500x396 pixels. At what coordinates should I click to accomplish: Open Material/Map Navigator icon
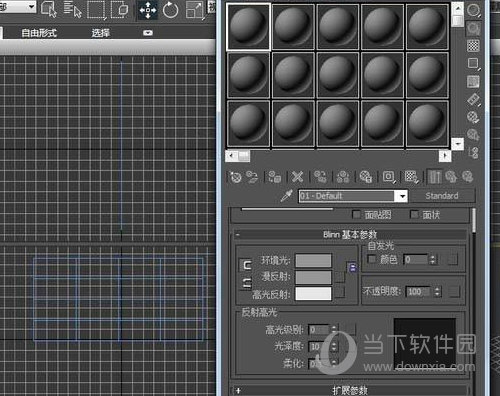click(473, 153)
